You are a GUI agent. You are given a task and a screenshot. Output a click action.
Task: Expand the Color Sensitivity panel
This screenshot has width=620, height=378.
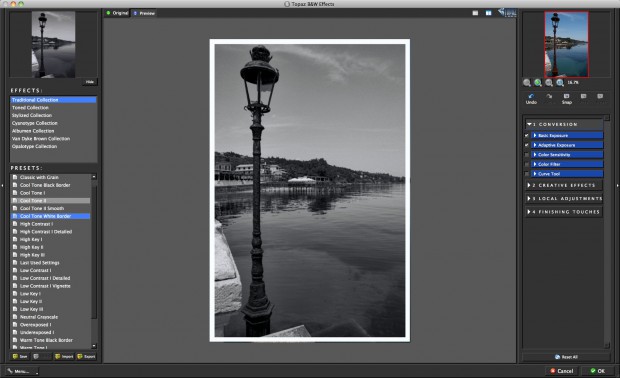pos(567,155)
